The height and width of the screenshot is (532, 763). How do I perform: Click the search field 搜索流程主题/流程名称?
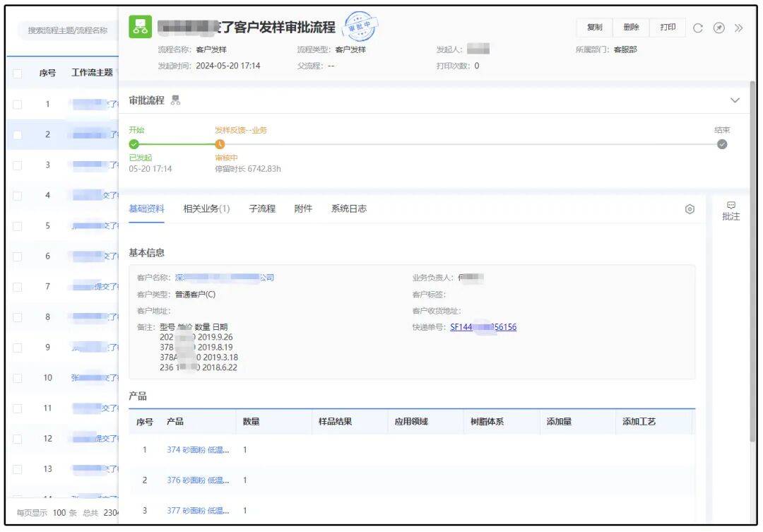click(x=67, y=30)
